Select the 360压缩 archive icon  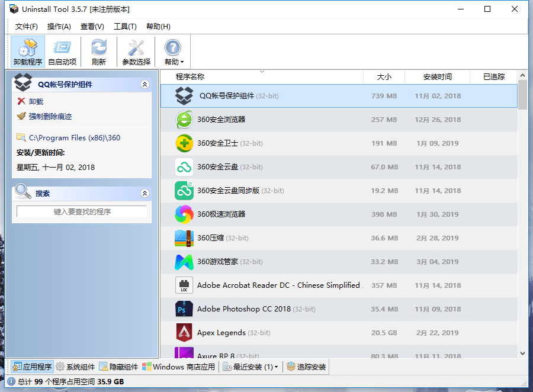(184, 238)
